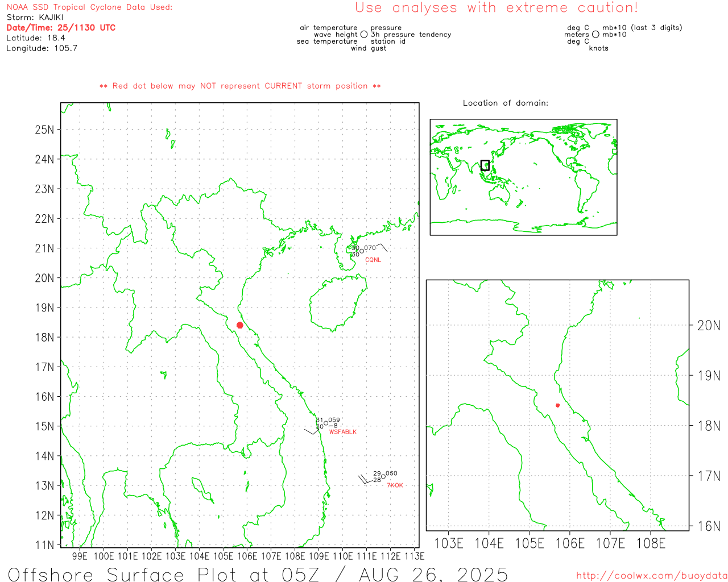Image resolution: width=728 pixels, height=582 pixels.
Task: Click the WSFABLK station circle marker
Action: 326,423
